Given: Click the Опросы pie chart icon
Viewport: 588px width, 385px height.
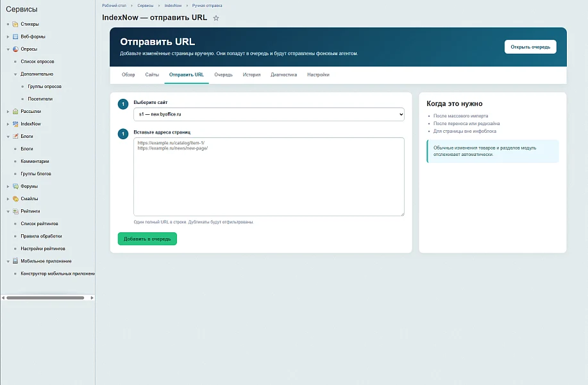Looking at the screenshot, I should (15, 49).
